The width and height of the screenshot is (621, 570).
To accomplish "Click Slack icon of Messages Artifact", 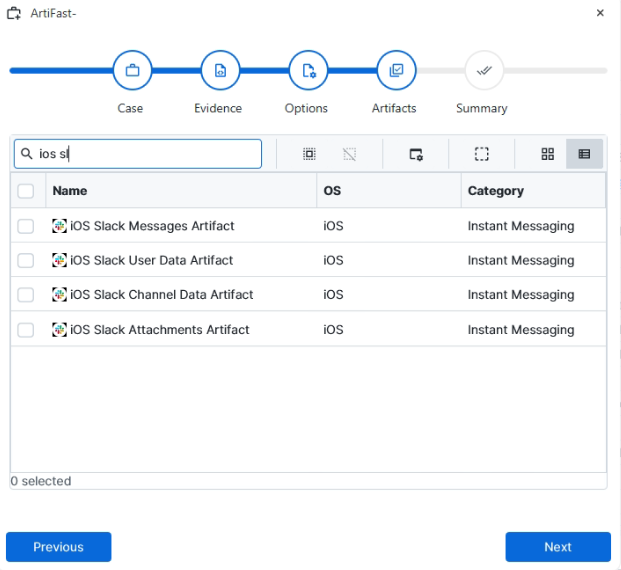I will tap(59, 226).
